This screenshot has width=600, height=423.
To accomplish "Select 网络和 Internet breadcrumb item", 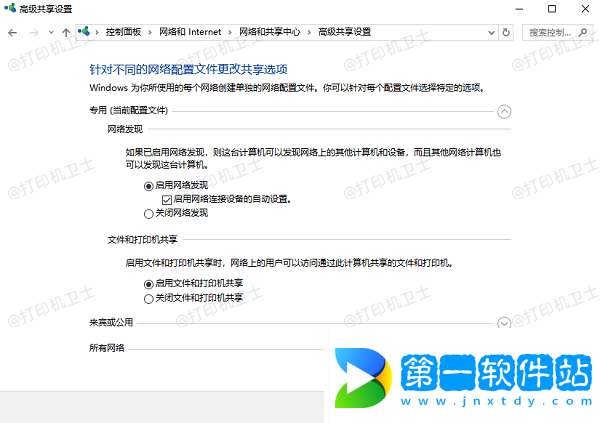I will (x=190, y=32).
